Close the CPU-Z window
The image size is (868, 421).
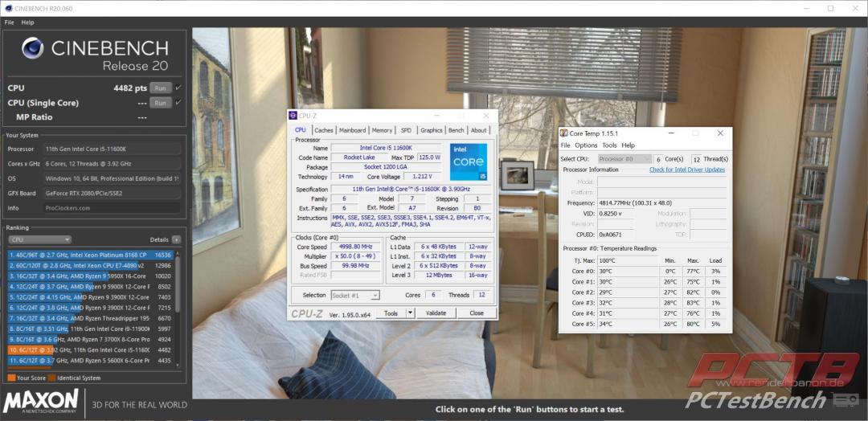point(486,116)
